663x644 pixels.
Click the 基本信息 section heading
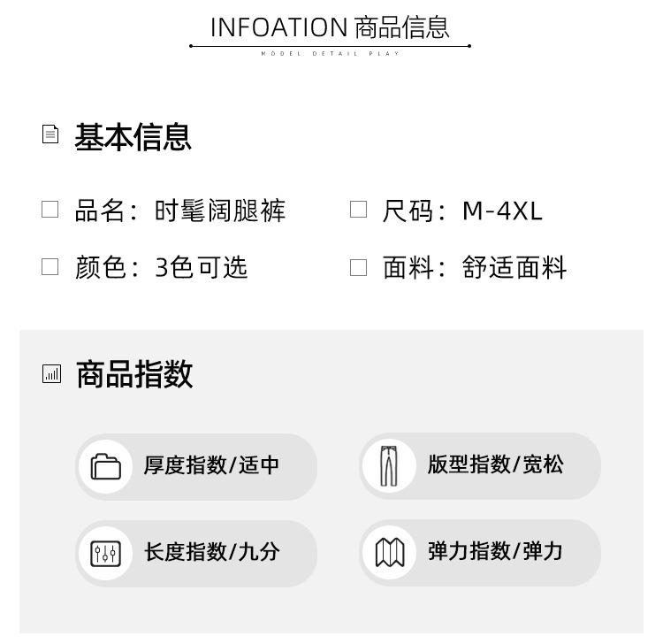(x=133, y=137)
